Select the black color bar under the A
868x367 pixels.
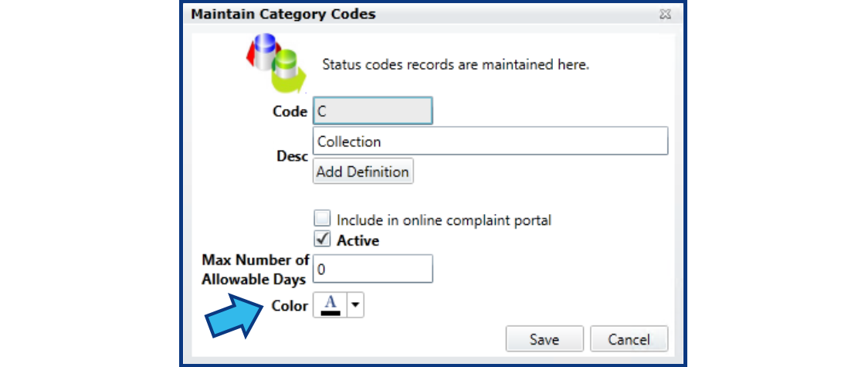331,312
